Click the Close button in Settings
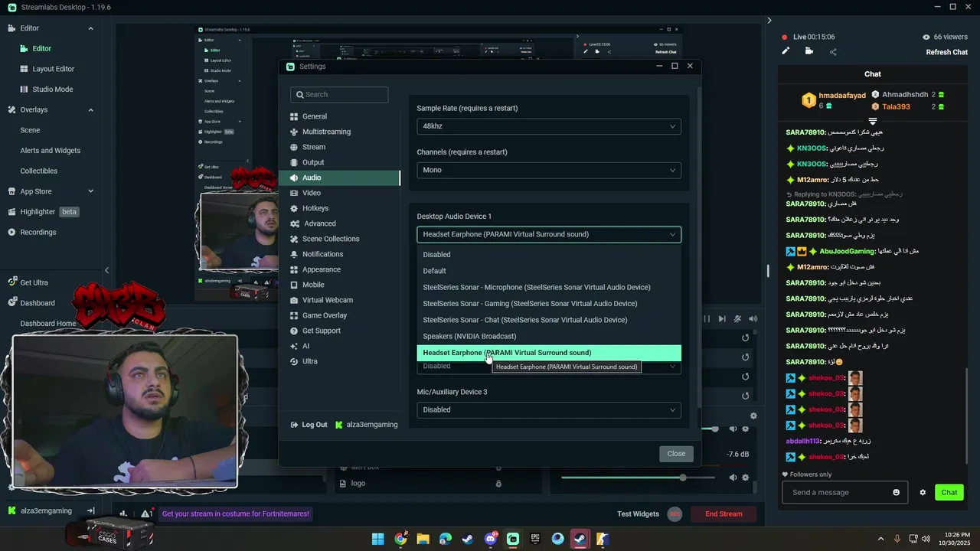 point(676,454)
